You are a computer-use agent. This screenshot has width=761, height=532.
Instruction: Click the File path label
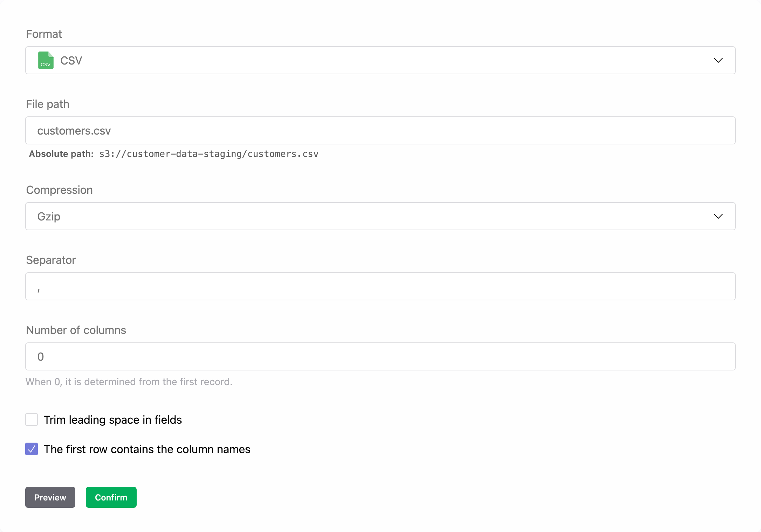(x=47, y=104)
